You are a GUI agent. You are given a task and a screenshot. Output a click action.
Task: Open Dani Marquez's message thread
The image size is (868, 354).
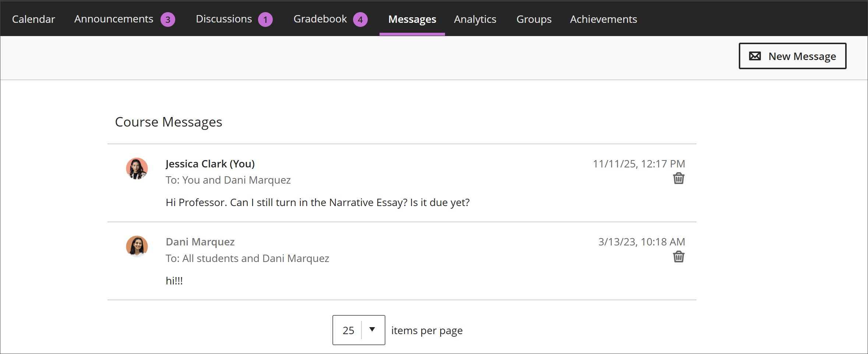200,242
